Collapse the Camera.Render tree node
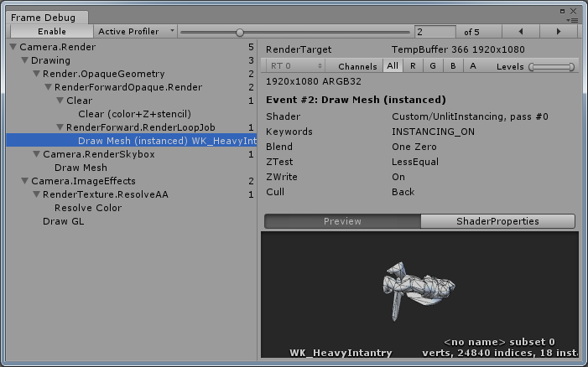Viewport: 588px width, 367px height. click(x=13, y=48)
